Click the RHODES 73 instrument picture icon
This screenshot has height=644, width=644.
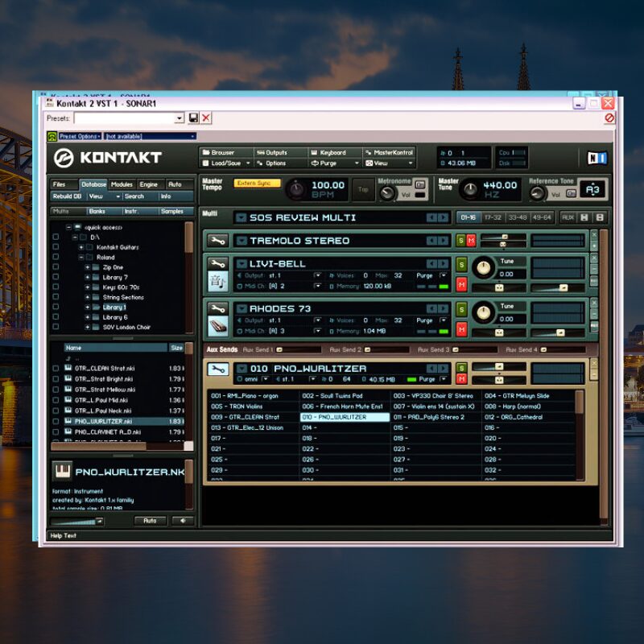pyautogui.click(x=217, y=327)
